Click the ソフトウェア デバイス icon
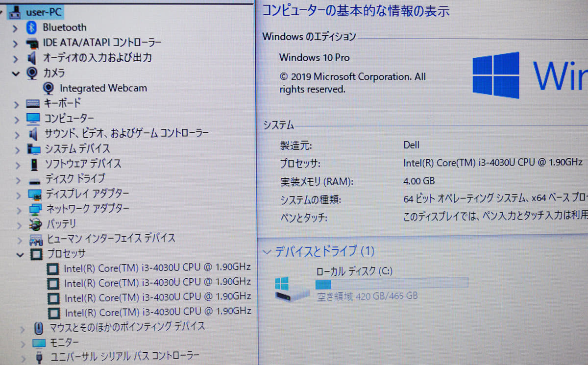The width and height of the screenshot is (588, 365). 34,164
